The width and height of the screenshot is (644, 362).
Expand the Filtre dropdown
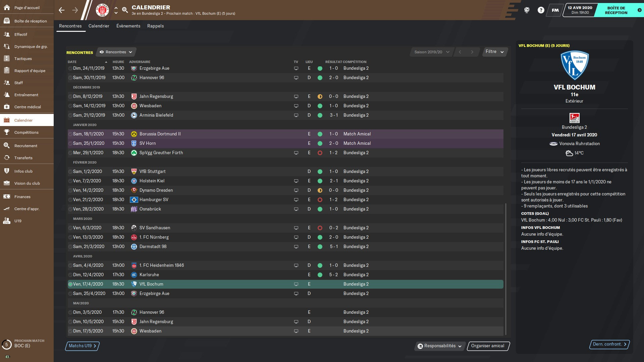coord(494,52)
